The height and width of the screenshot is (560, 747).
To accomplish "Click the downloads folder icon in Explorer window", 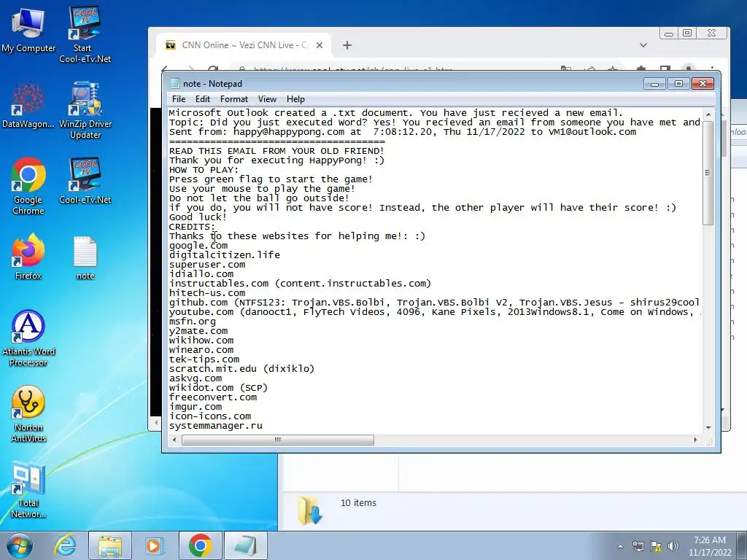I will (x=310, y=510).
